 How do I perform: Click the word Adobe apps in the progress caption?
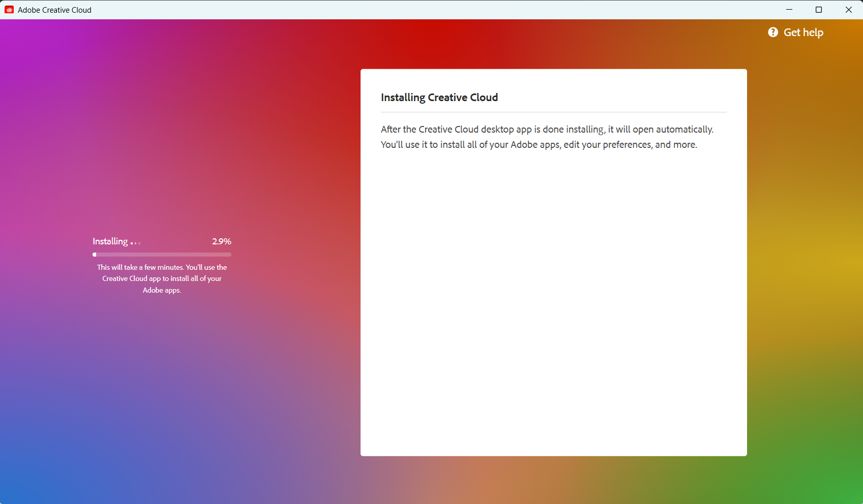pos(162,290)
